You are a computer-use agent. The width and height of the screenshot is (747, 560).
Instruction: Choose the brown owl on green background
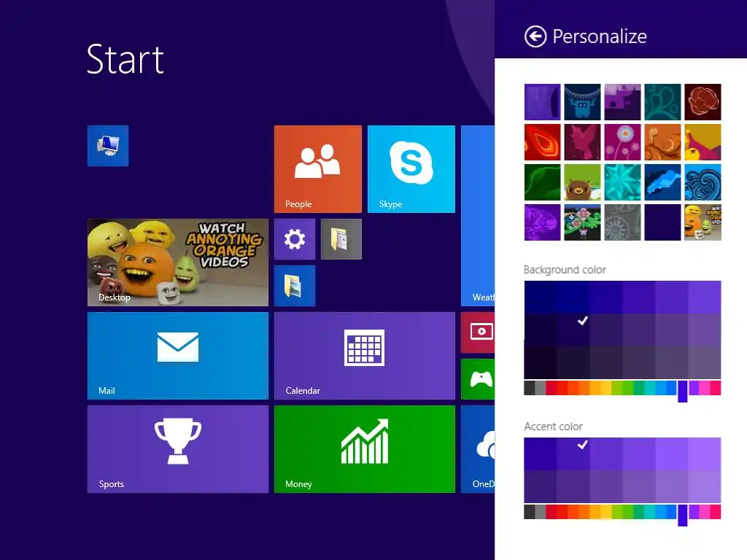(x=582, y=182)
